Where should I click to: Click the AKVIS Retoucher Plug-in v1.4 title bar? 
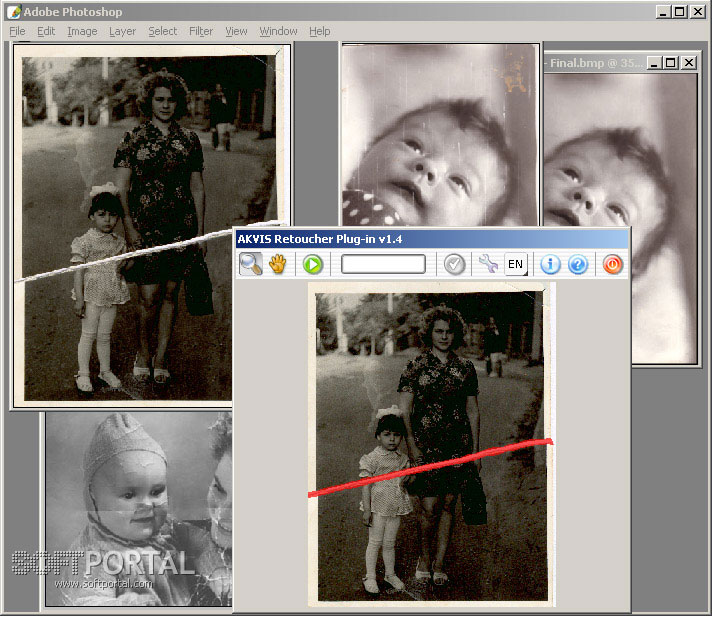(432, 239)
